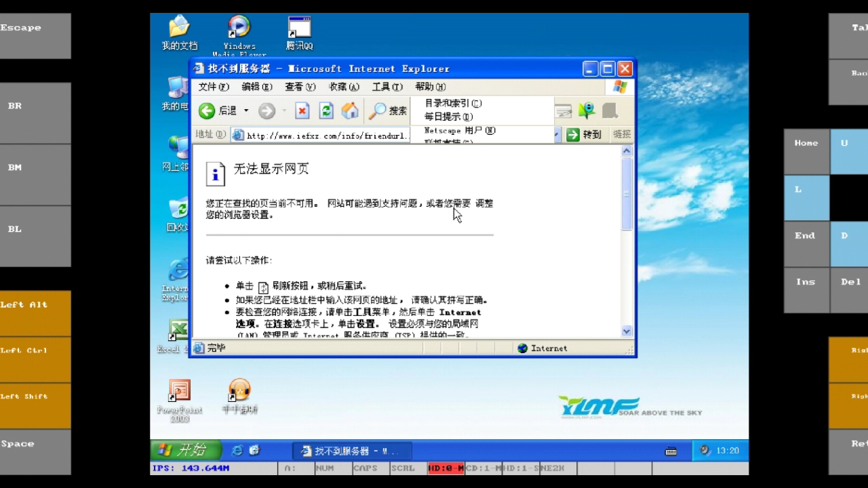Image resolution: width=868 pixels, height=488 pixels.
Task: Click the Messenger figure toolbar icon
Action: coord(587,111)
